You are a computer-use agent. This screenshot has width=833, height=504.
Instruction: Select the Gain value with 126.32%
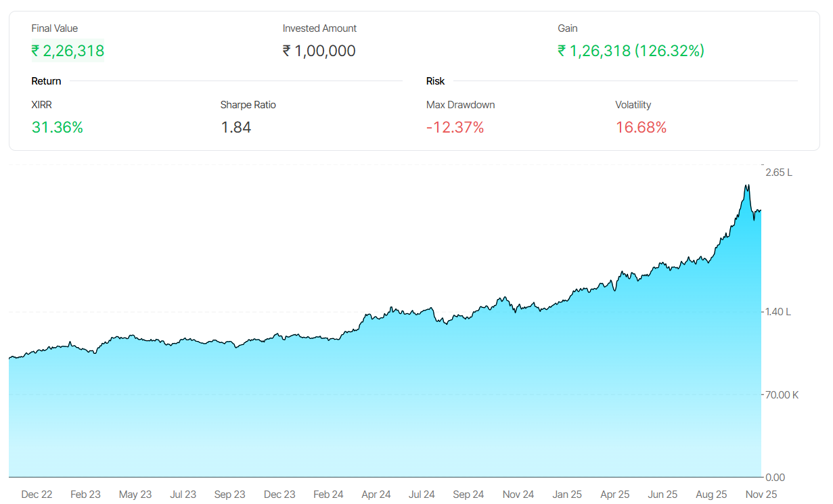(x=631, y=51)
